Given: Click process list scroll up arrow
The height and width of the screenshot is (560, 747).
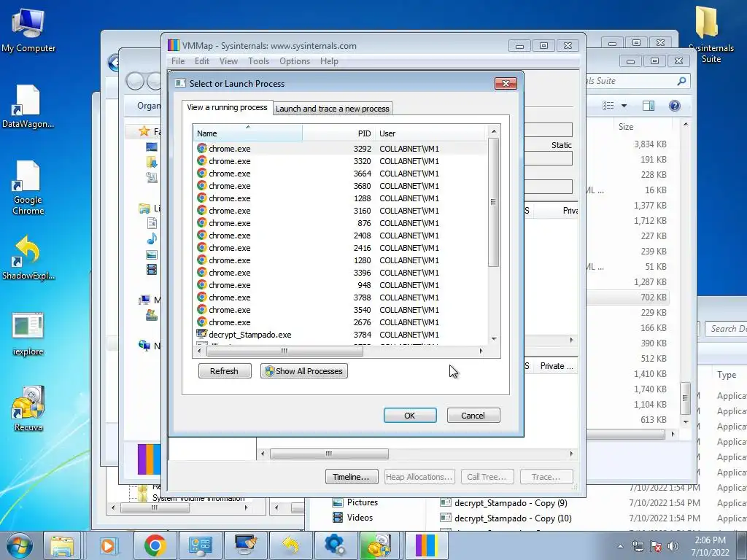Looking at the screenshot, I should (494, 131).
